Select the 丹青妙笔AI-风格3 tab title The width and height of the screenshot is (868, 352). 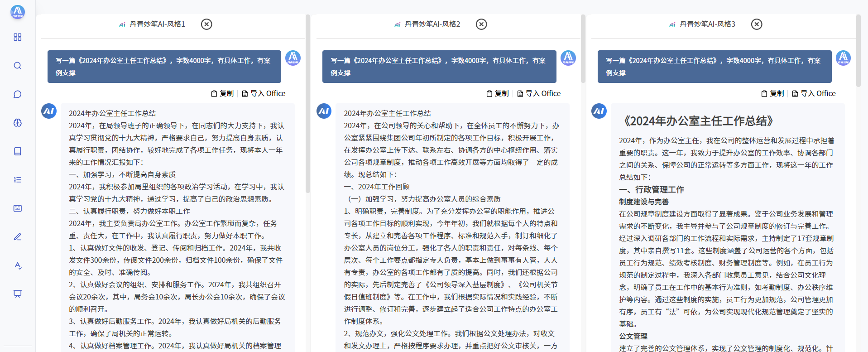pos(707,24)
